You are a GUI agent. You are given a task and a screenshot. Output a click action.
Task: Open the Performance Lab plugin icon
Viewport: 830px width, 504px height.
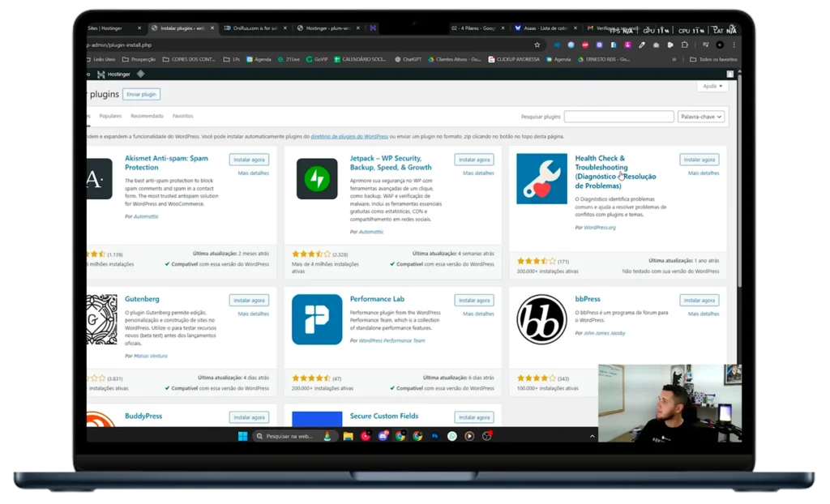point(316,319)
